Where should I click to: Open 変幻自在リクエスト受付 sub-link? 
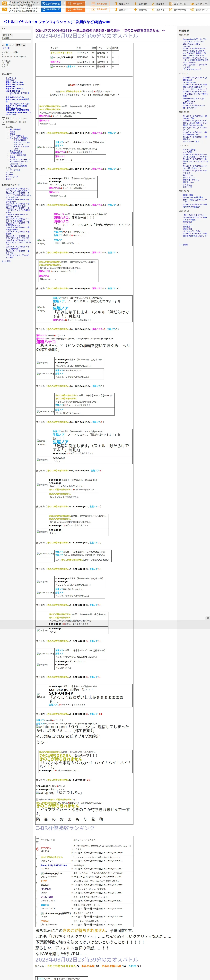[19, 104]
